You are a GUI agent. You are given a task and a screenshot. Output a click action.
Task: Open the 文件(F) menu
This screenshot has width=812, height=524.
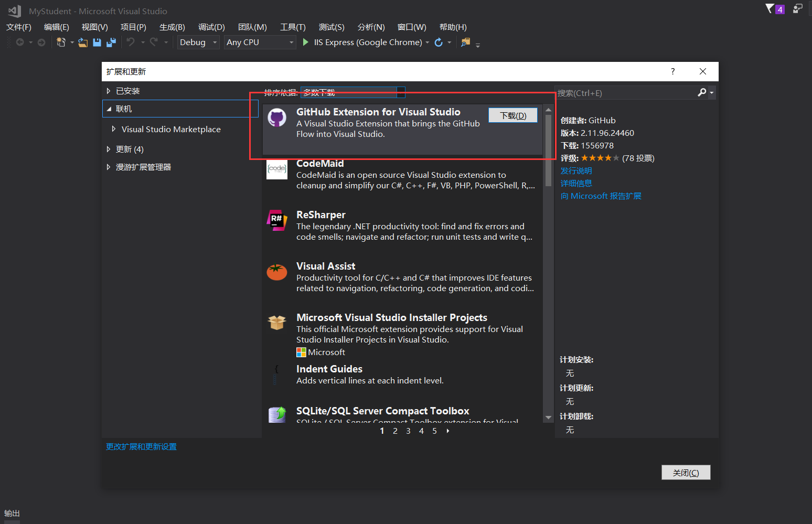click(x=19, y=27)
